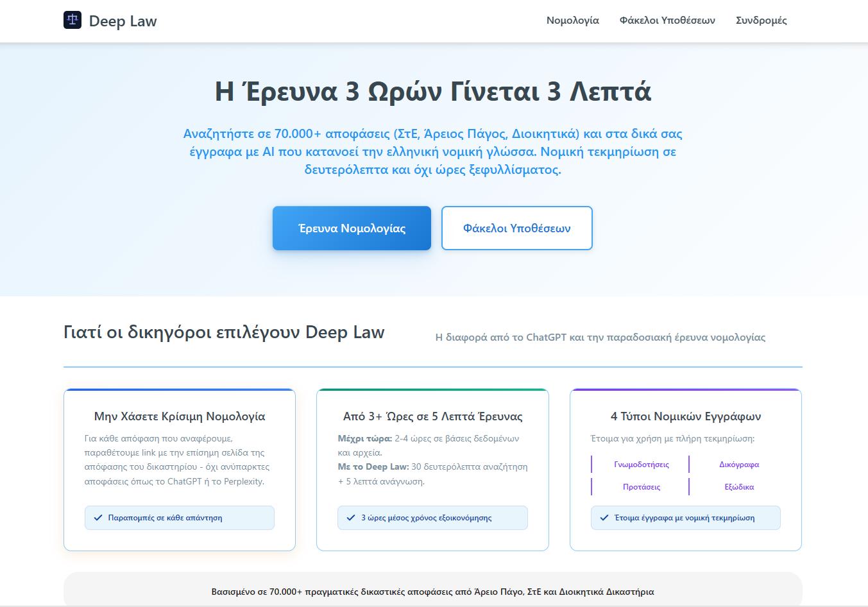Click the Βασισμένο σε 70.000+ αποφάσεις banner
Image resolution: width=868 pixels, height=607 pixels.
pyautogui.click(x=432, y=592)
